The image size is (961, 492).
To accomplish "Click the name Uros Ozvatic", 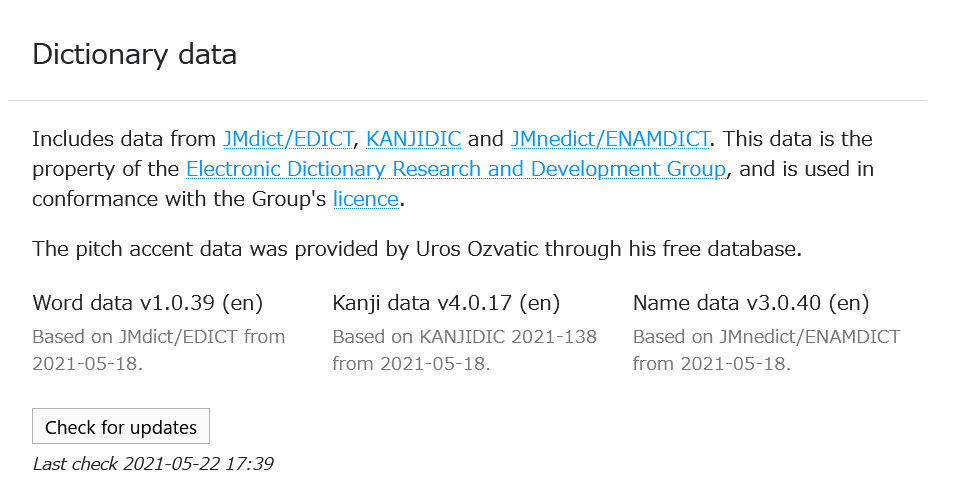I will (477, 249).
